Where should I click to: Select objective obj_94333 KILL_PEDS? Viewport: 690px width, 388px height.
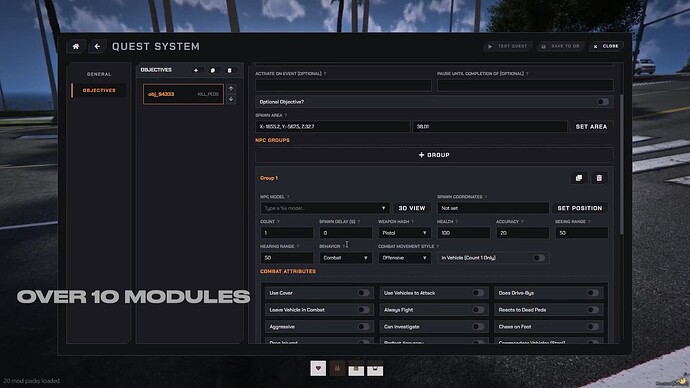(183, 94)
